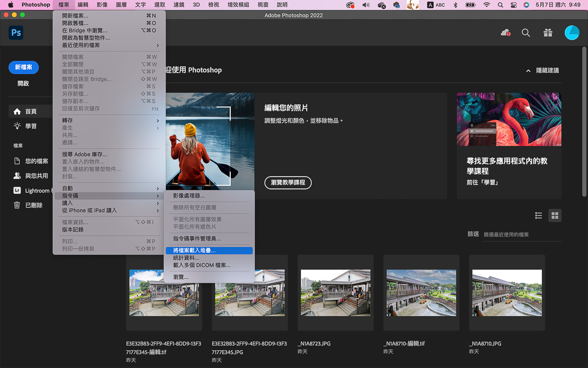Open 與您共用 via the people icon

click(17, 176)
